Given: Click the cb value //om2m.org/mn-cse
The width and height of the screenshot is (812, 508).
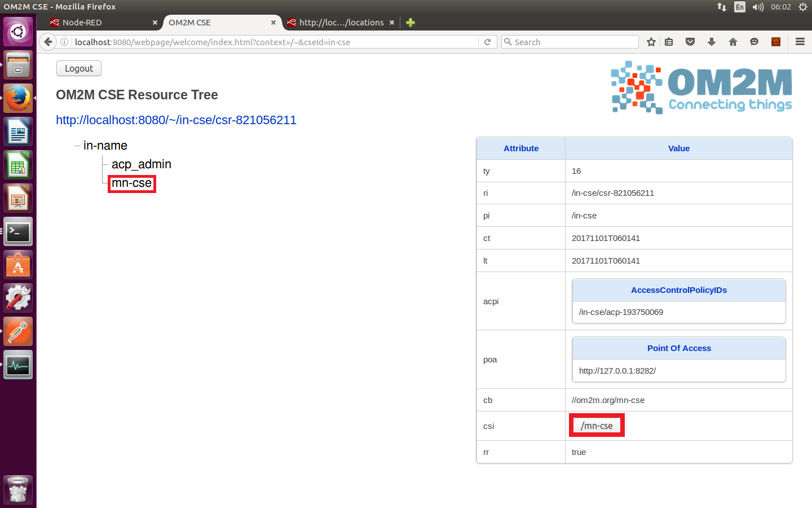Looking at the screenshot, I should [608, 400].
